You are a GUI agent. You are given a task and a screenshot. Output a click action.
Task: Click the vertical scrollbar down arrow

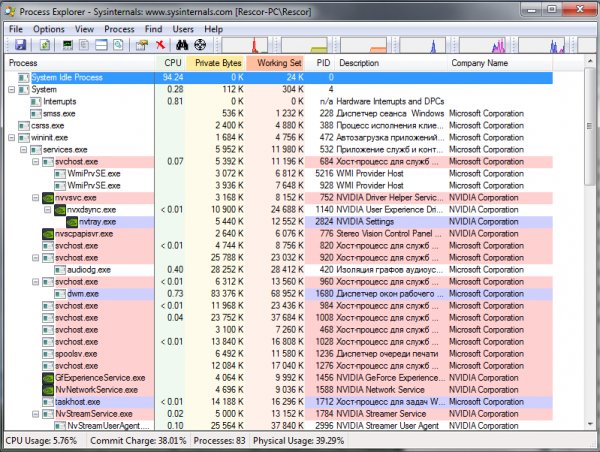pos(590,424)
